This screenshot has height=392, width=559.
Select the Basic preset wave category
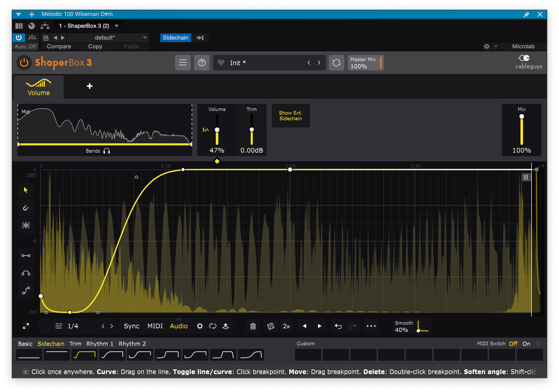25,344
